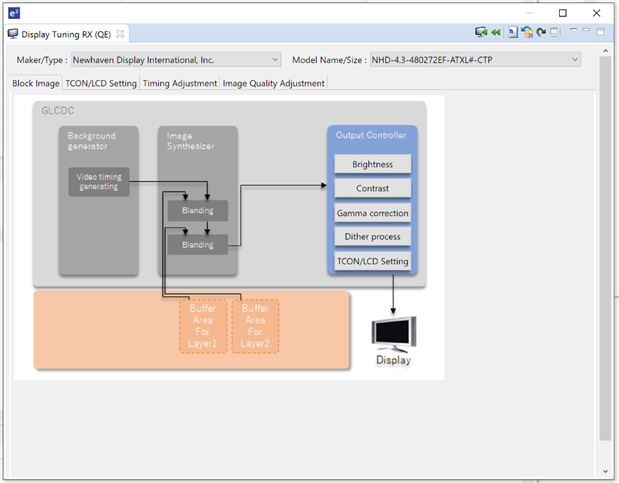Click the Gamma correction block
This screenshot has height=483, width=619.
(x=372, y=213)
